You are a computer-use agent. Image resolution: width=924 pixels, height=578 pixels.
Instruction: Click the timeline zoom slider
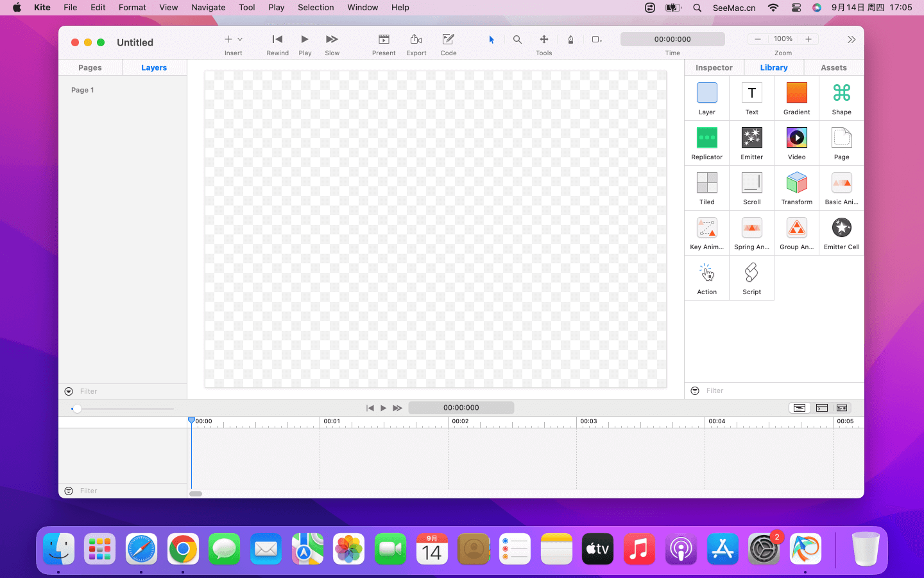[77, 408]
